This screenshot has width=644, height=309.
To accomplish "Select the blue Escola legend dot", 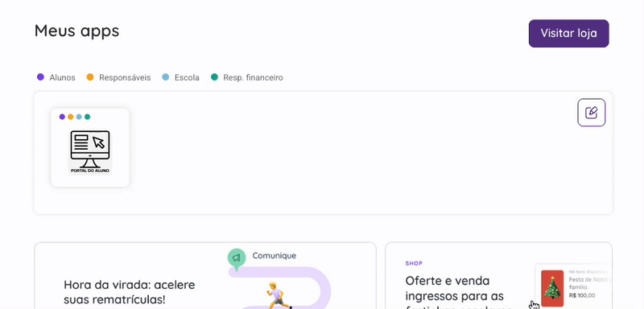I will [166, 77].
